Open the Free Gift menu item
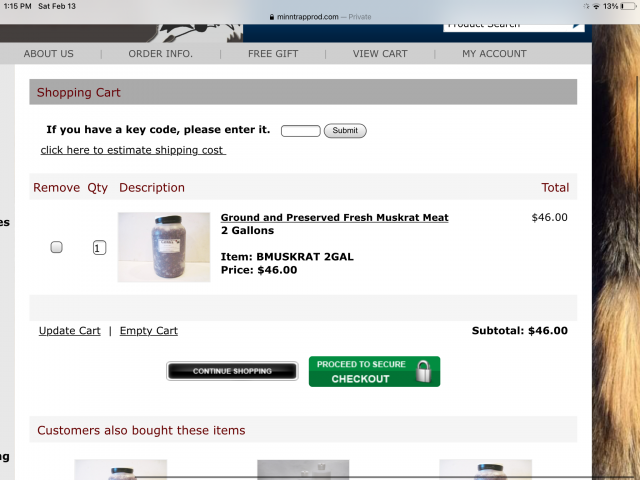This screenshot has height=480, width=640. tap(273, 54)
